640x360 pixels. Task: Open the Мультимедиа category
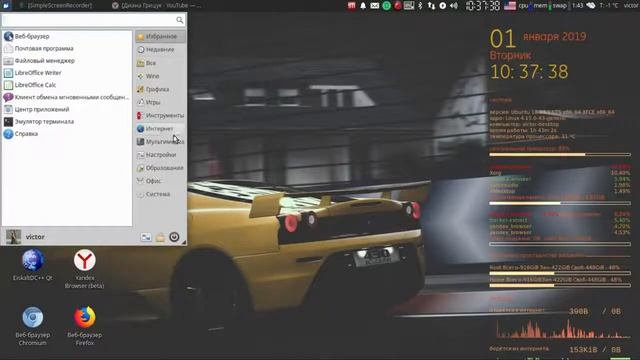[x=160, y=142]
